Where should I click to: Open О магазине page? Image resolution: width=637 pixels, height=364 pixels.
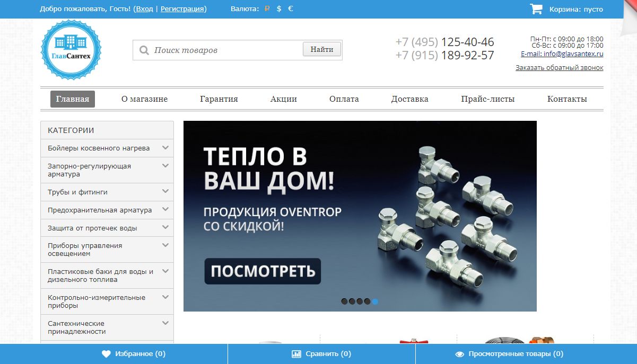[x=144, y=99]
